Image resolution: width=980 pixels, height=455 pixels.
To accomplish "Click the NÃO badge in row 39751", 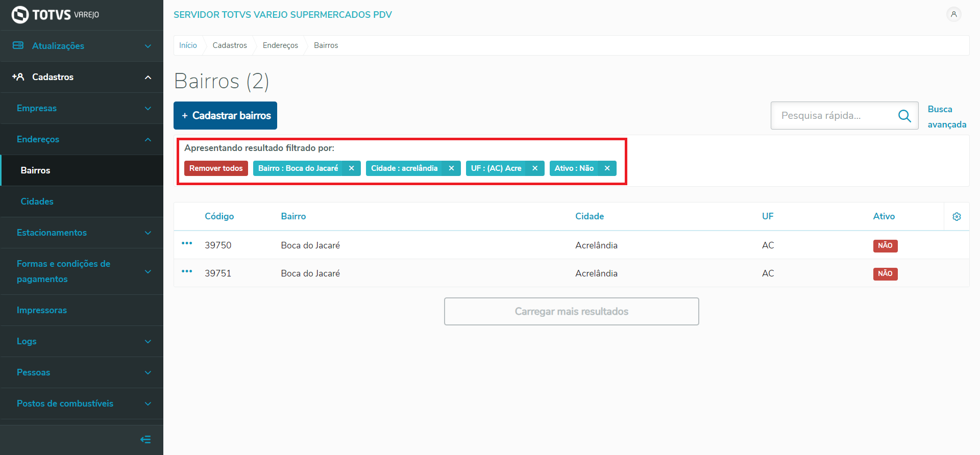I will [x=885, y=274].
